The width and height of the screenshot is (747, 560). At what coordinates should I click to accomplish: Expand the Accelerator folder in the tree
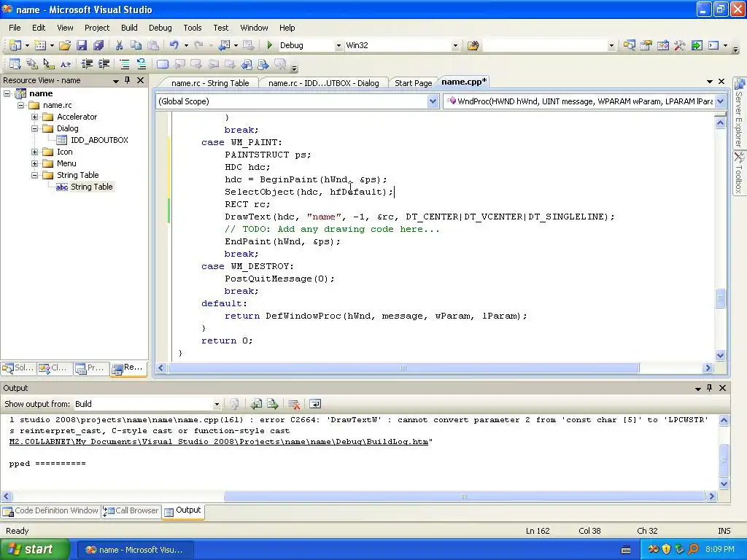pos(35,117)
